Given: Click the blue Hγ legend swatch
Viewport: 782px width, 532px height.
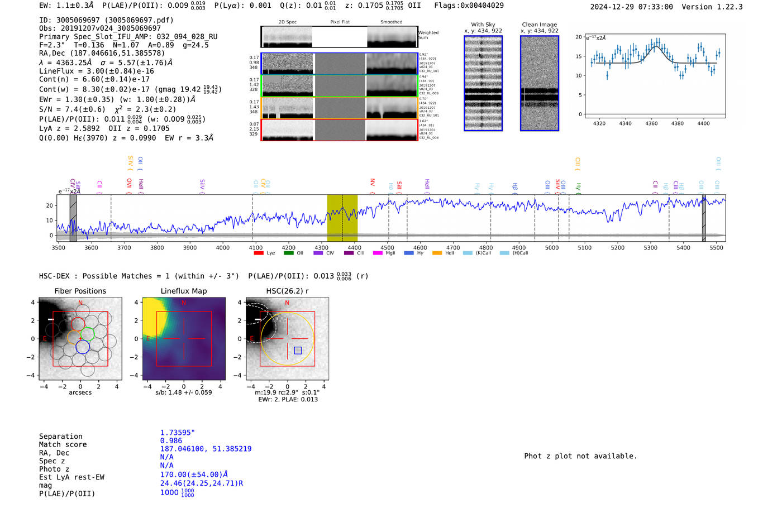Looking at the screenshot, I should click(409, 253).
